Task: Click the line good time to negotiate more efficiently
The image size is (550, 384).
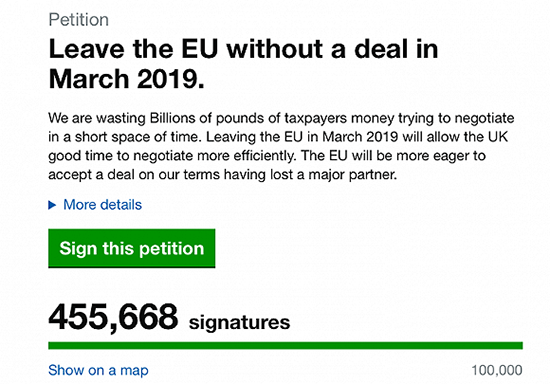Action: [x=267, y=156]
